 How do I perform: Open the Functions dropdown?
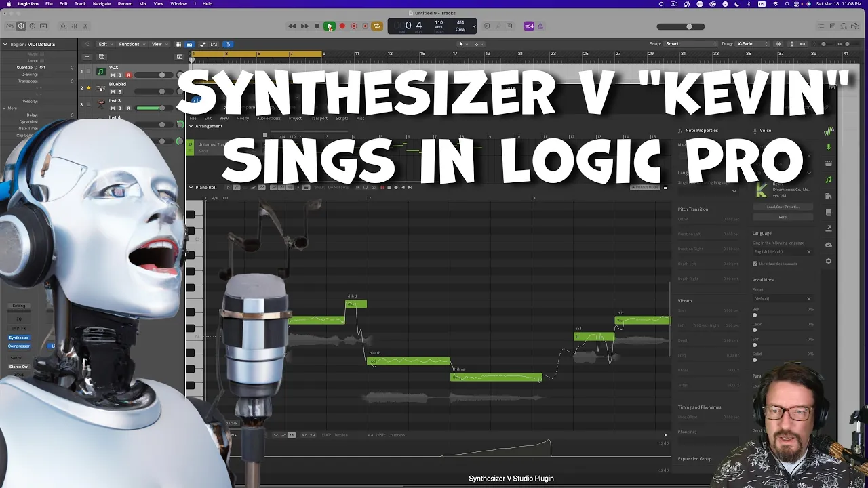point(131,44)
